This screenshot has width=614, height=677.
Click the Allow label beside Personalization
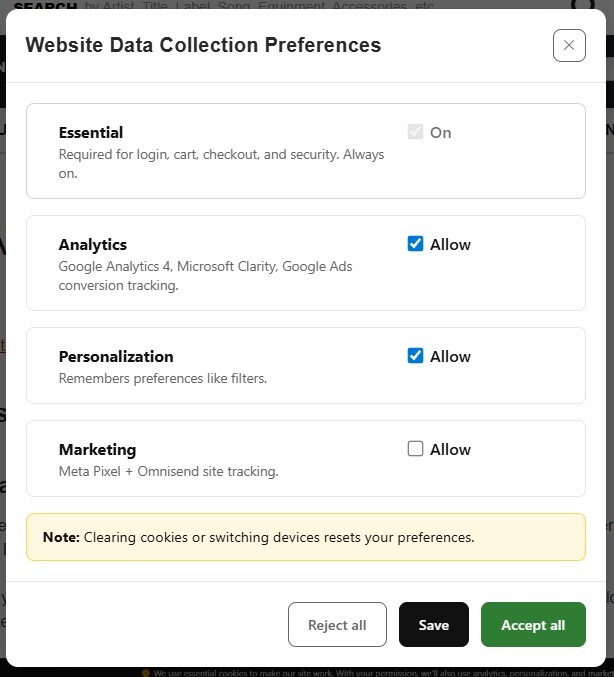pyautogui.click(x=450, y=356)
